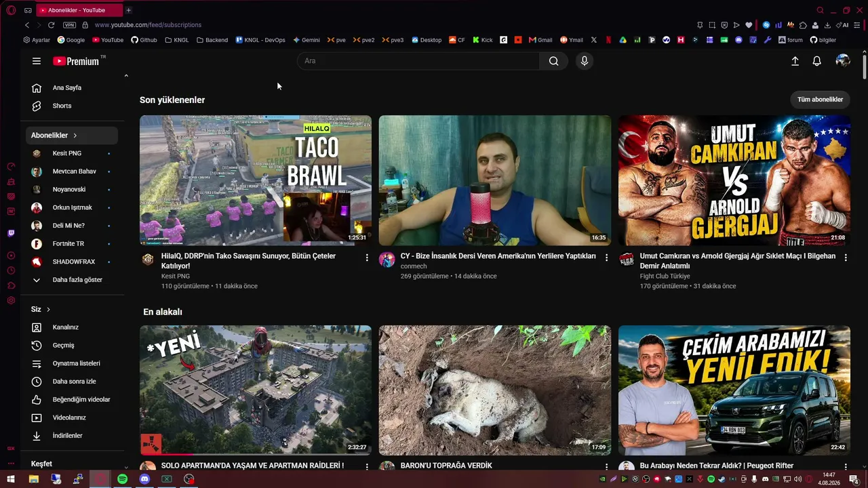Open the Fortnite TR subscription channel

coord(73,244)
